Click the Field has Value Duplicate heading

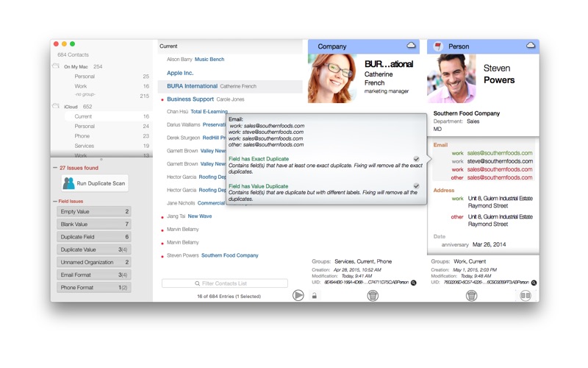pos(258,186)
